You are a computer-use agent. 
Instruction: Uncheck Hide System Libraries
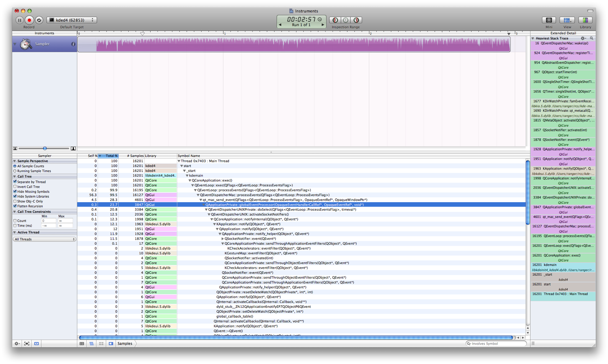pyautogui.click(x=15, y=196)
